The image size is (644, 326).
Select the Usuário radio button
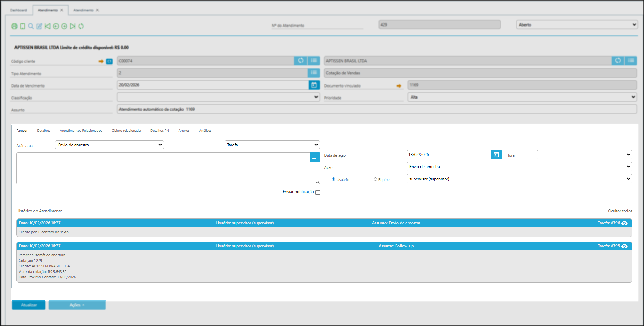click(333, 179)
